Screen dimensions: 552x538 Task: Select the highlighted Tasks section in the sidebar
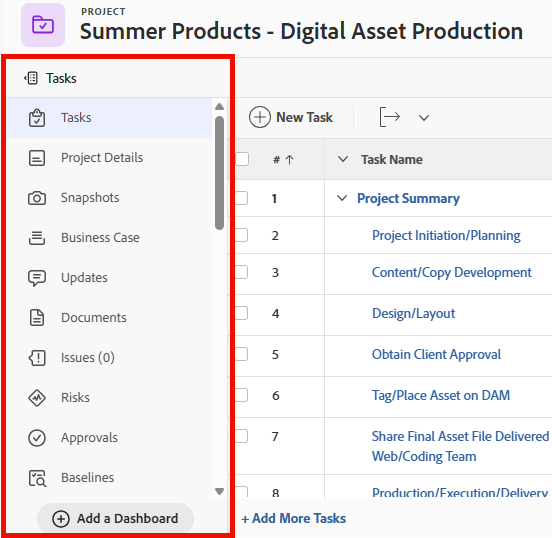click(x=109, y=118)
